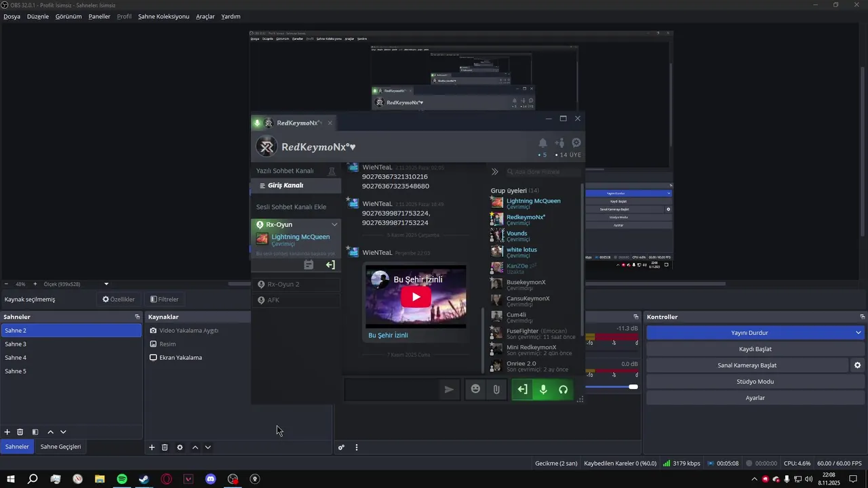Move source down in Kaynaklar toolbar
868x488 pixels.
pos(208,447)
